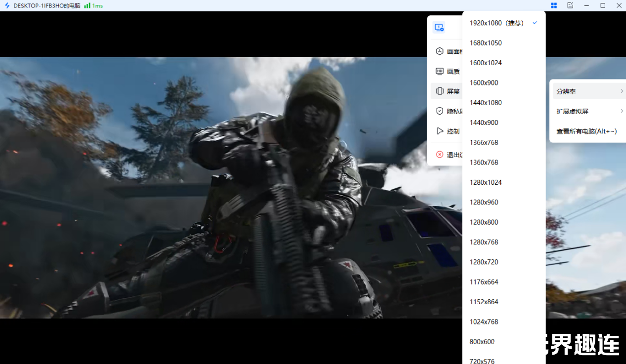
Task: Open the 控制 play-arrow icon
Action: (439, 131)
